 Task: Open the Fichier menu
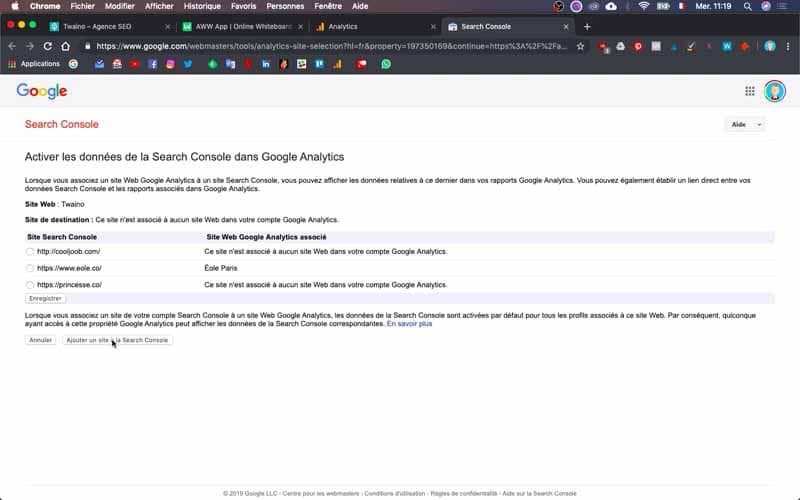[83, 6]
